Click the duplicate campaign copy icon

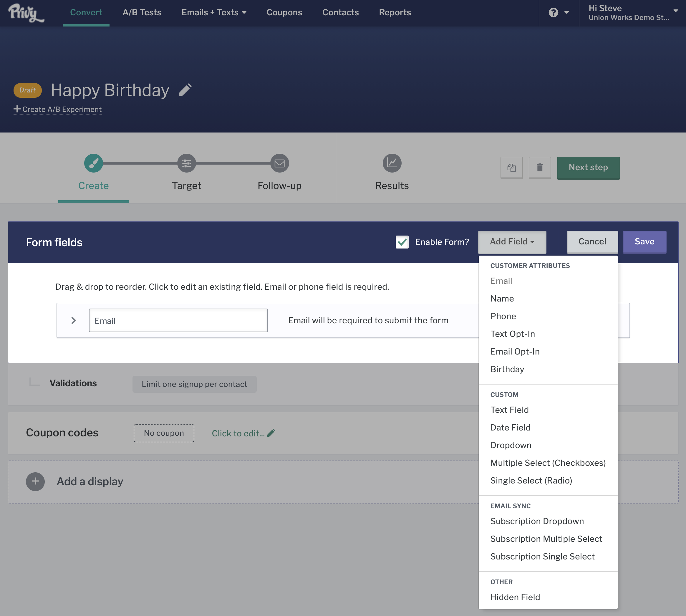(511, 168)
